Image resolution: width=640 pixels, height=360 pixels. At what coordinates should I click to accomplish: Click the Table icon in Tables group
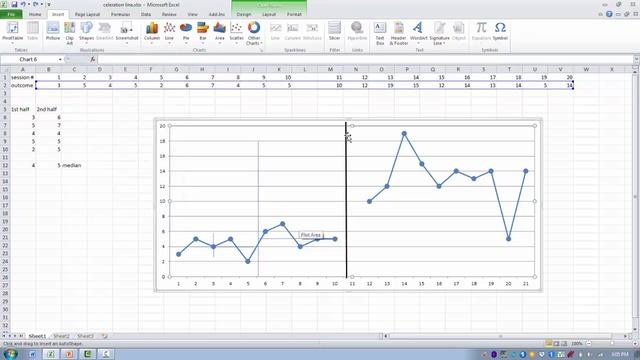(x=32, y=32)
